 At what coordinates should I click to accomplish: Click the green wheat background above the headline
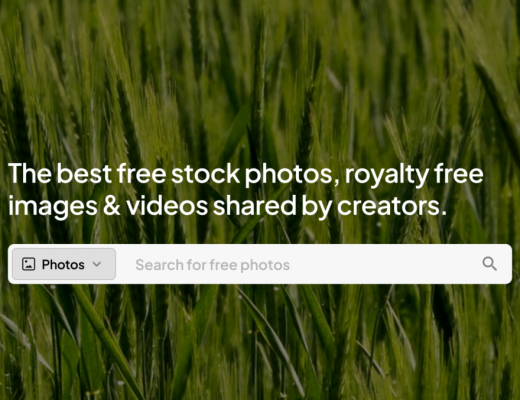coord(260,80)
